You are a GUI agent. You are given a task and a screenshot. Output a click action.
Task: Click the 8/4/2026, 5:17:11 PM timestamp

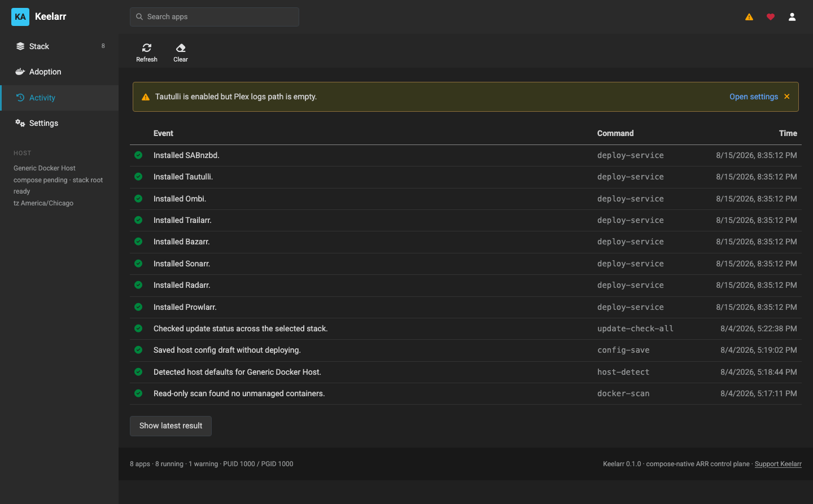pyautogui.click(x=759, y=393)
